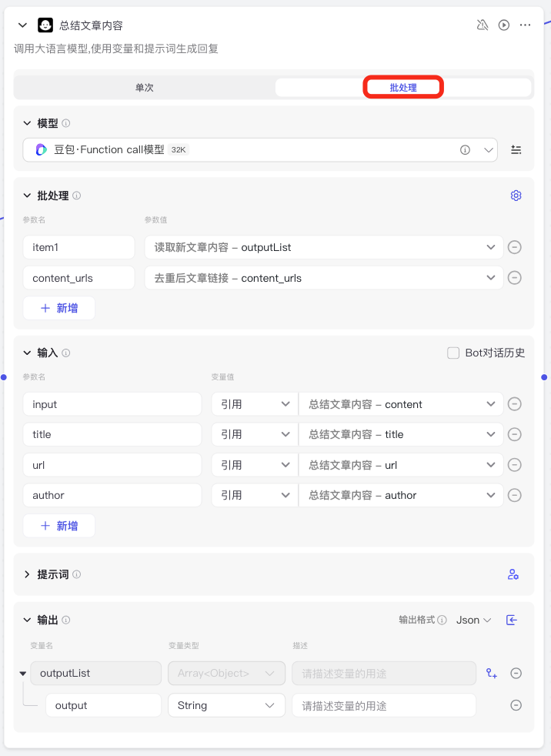Edit the author parameter name field
This screenshot has height=756, width=551.
(x=112, y=495)
